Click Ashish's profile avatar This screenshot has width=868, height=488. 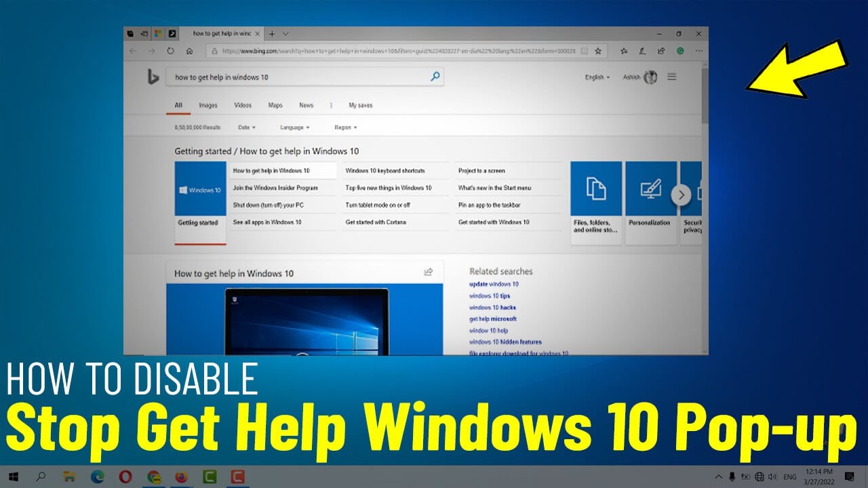click(650, 77)
